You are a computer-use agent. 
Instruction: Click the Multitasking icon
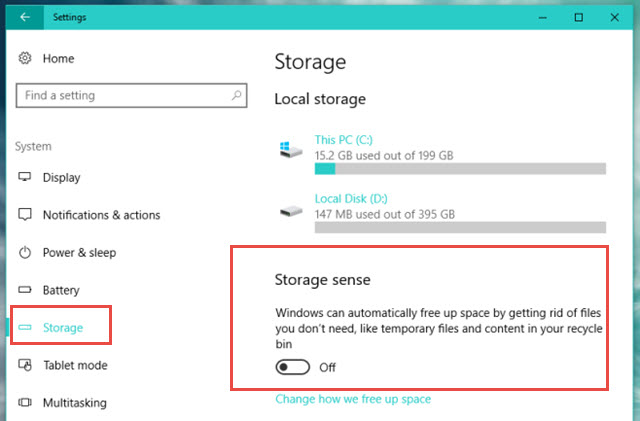[x=24, y=402]
